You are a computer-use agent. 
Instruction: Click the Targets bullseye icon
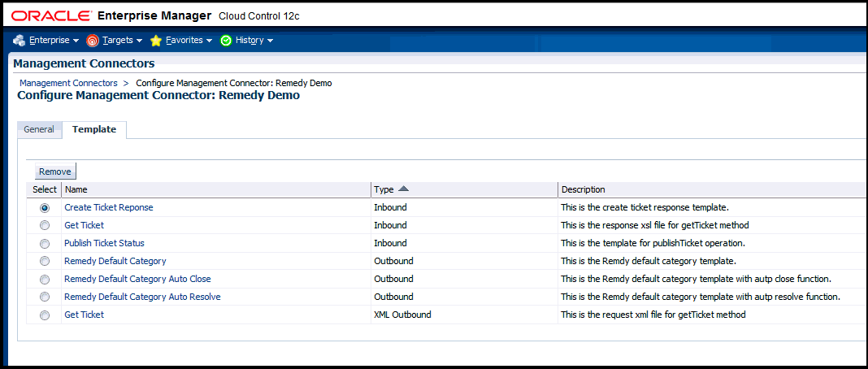tap(93, 41)
